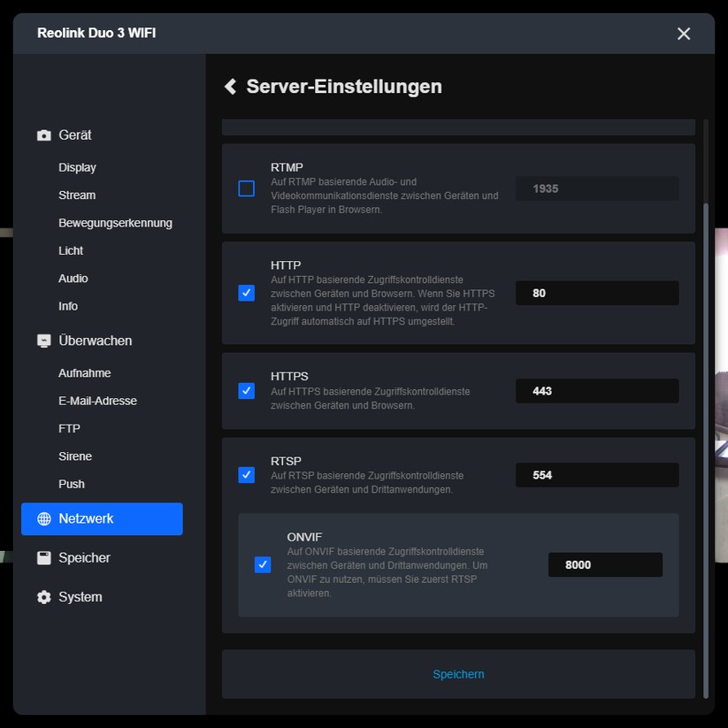Open the FTP settings

pos(71,428)
